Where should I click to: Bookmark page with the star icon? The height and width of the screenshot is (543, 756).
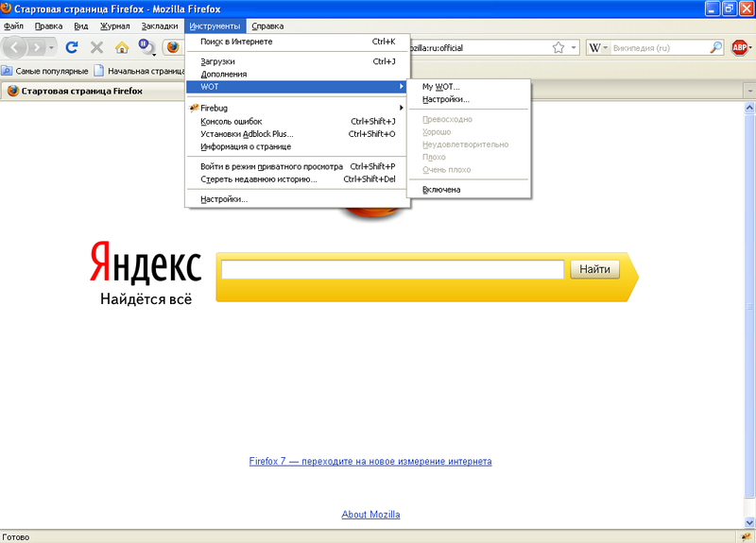click(558, 47)
